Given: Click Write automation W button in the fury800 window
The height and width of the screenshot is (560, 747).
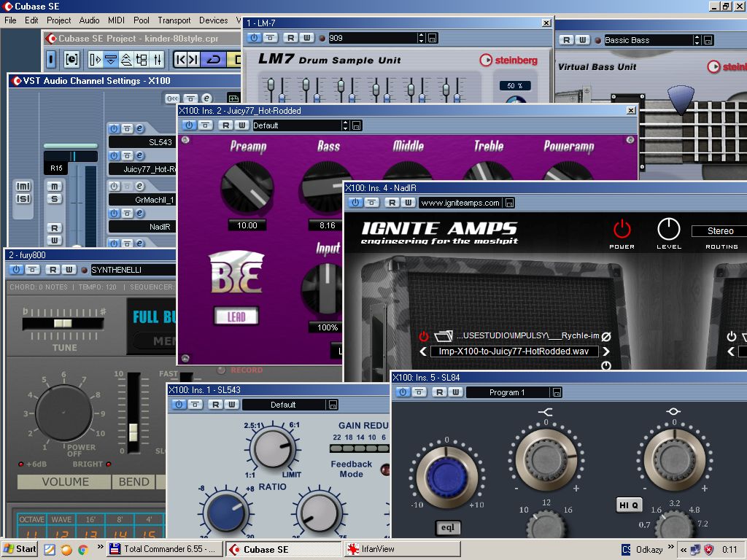Looking at the screenshot, I should 69,270.
